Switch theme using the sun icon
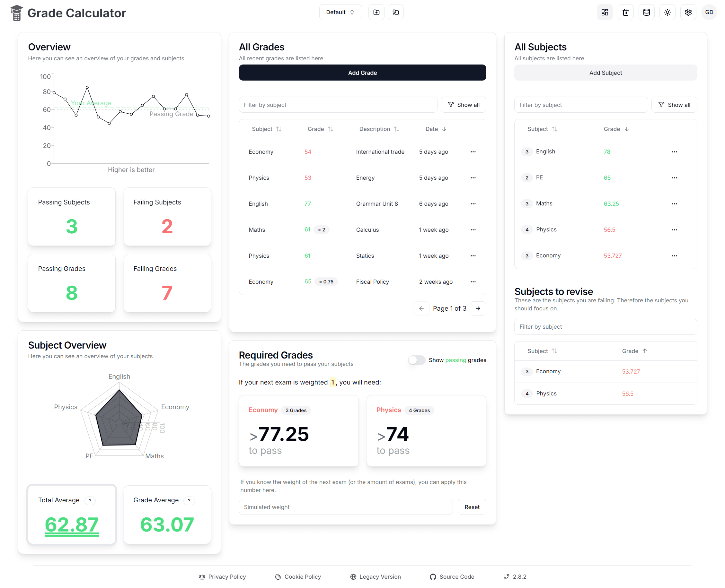725x588 pixels. coord(667,12)
